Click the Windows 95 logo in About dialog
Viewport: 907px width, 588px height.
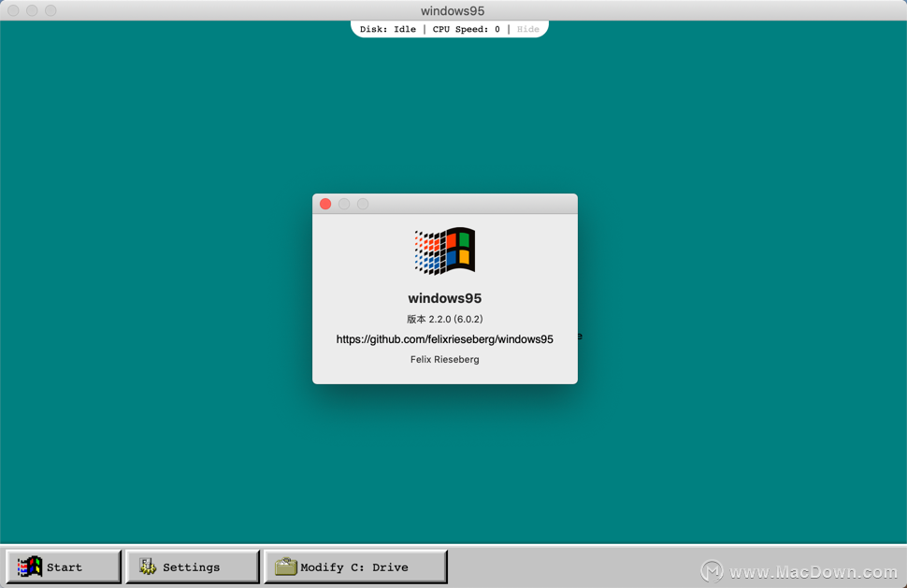click(x=444, y=251)
